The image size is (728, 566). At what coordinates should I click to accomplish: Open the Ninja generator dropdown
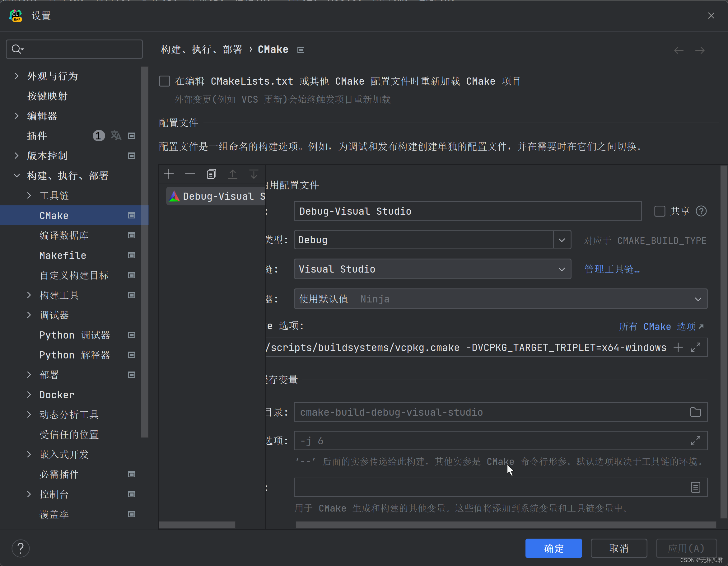[x=698, y=299]
